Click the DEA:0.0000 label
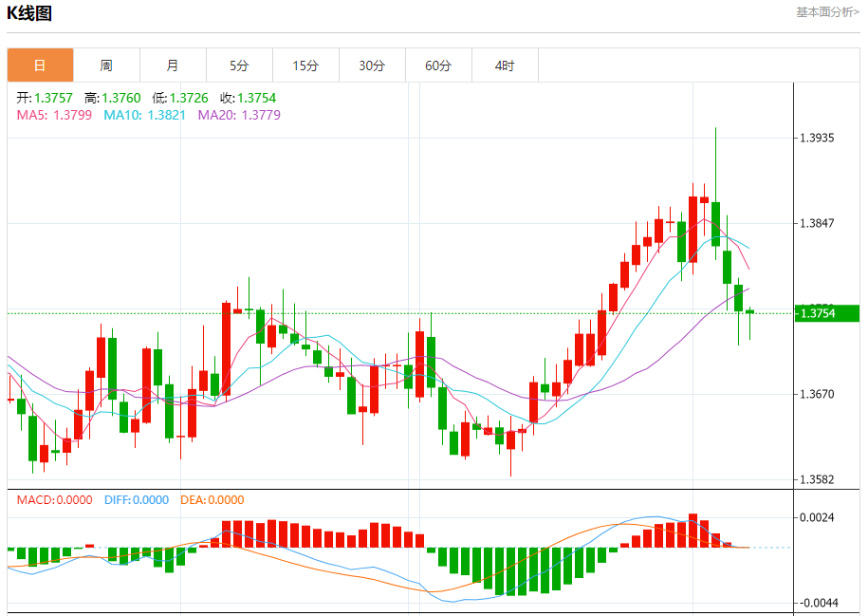The image size is (868, 616). click(x=212, y=500)
